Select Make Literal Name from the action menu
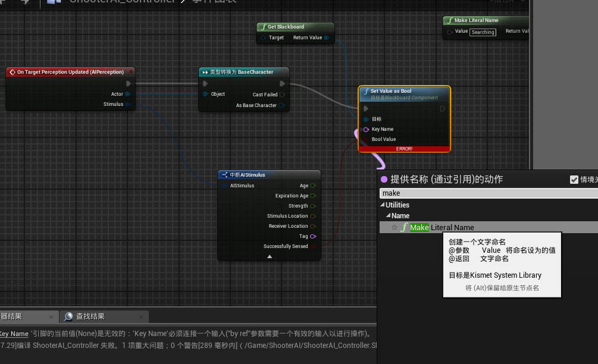This screenshot has height=364, width=598. (440, 227)
